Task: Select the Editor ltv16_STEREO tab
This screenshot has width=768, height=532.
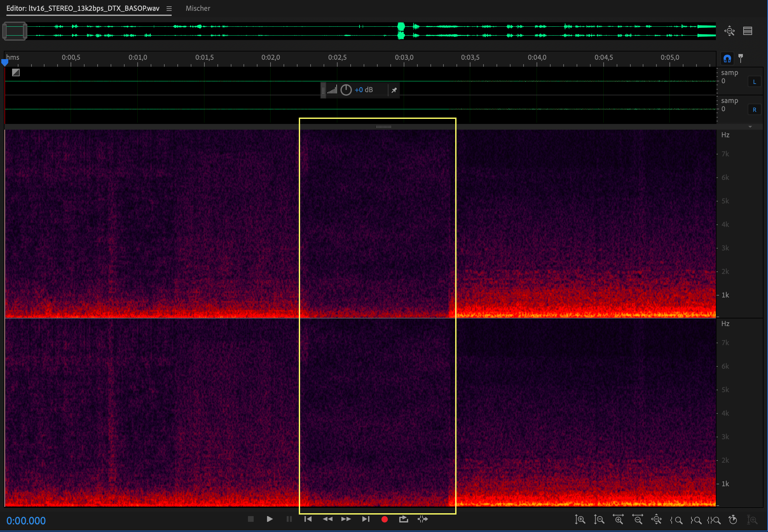Action: coord(83,9)
